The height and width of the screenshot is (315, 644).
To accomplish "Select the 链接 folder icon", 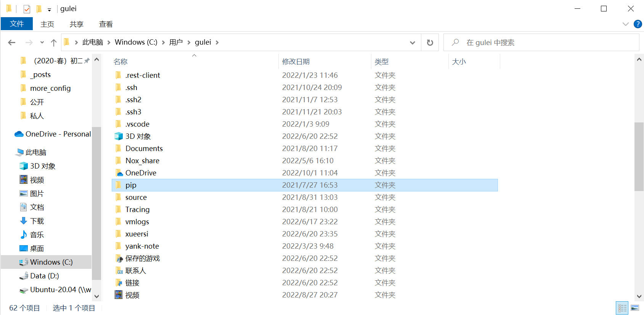I will 119,283.
